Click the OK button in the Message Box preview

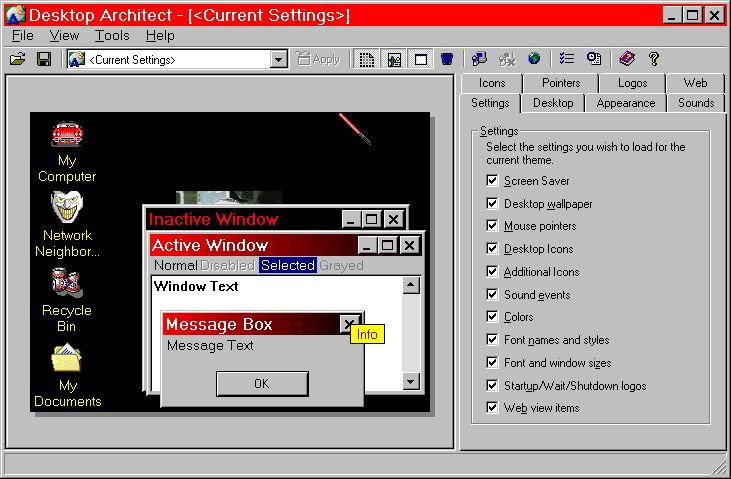[x=262, y=383]
